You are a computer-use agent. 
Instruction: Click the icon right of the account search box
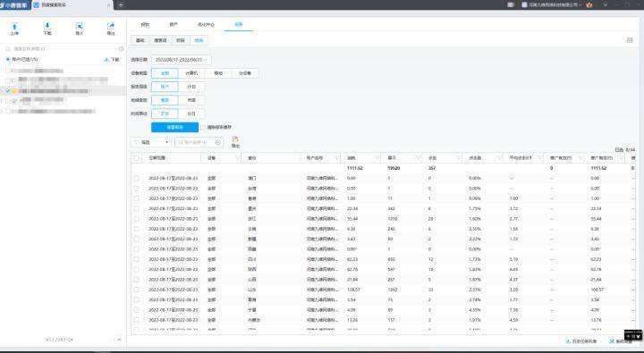121,49
